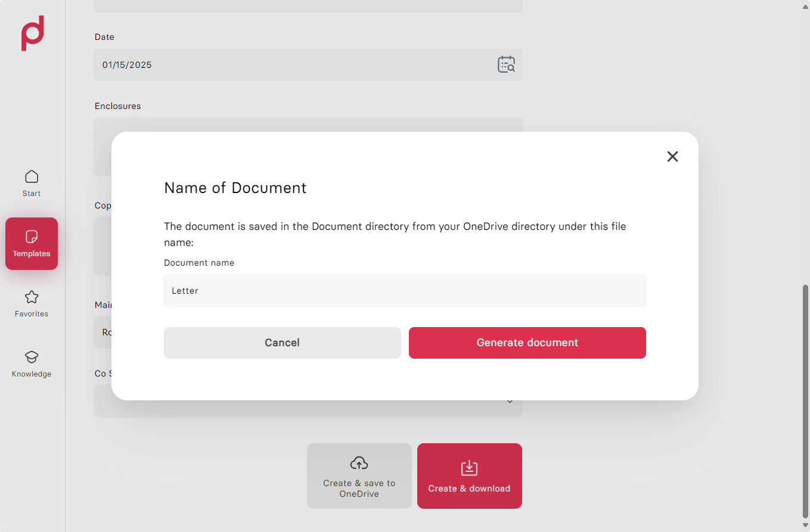Viewport: 810px width, 532px height.
Task: Click the Document name input field
Action: (405, 291)
